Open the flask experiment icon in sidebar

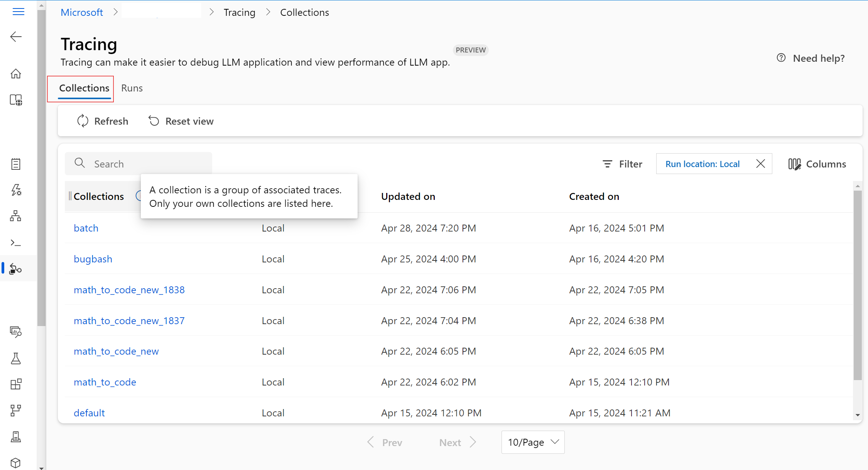pos(16,358)
